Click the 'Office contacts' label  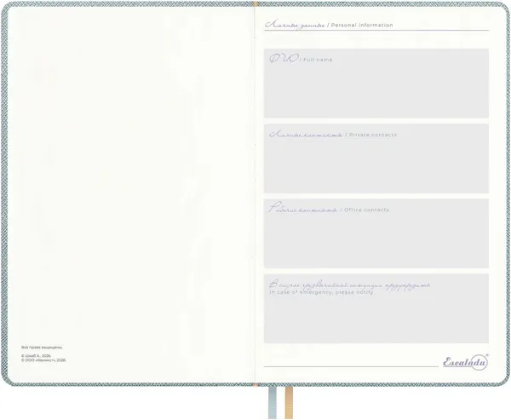[366, 210]
